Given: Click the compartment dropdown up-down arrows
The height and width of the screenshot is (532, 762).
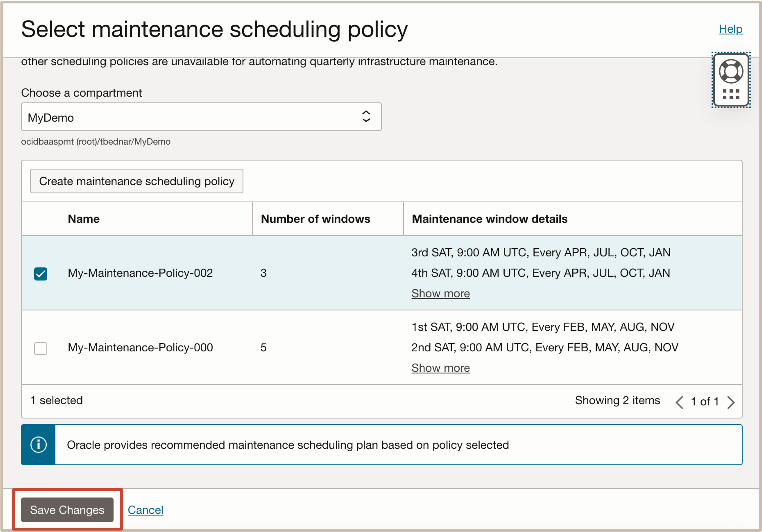Looking at the screenshot, I should pos(366,116).
